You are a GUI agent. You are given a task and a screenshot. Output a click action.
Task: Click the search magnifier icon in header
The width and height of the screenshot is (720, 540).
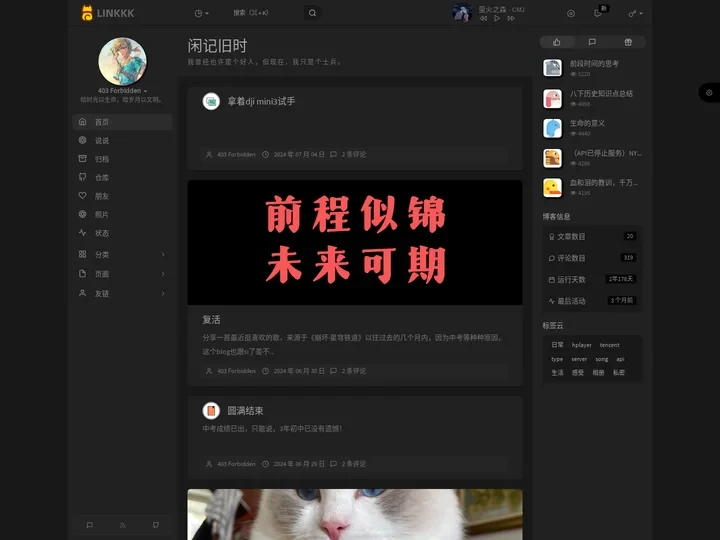tap(312, 13)
